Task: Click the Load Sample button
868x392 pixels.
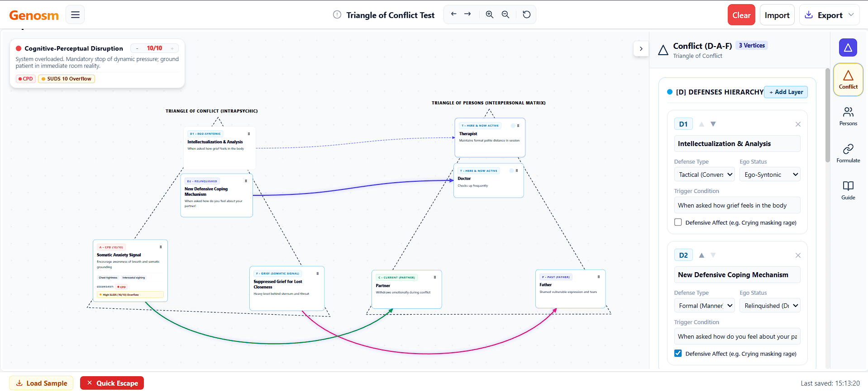Action: pos(42,383)
